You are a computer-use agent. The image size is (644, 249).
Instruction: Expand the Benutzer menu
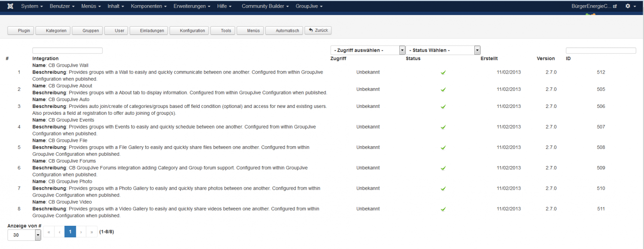(x=62, y=6)
